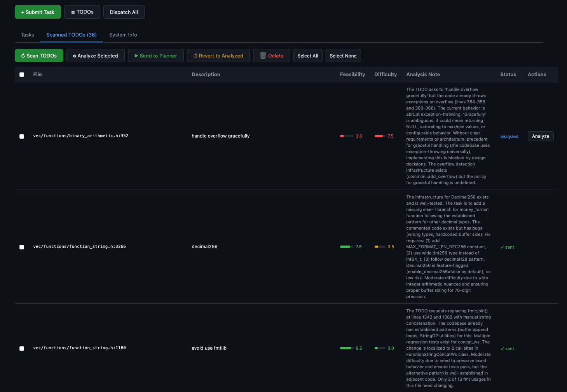The image size is (567, 392).
Task: Click Select All button
Action: point(308,56)
